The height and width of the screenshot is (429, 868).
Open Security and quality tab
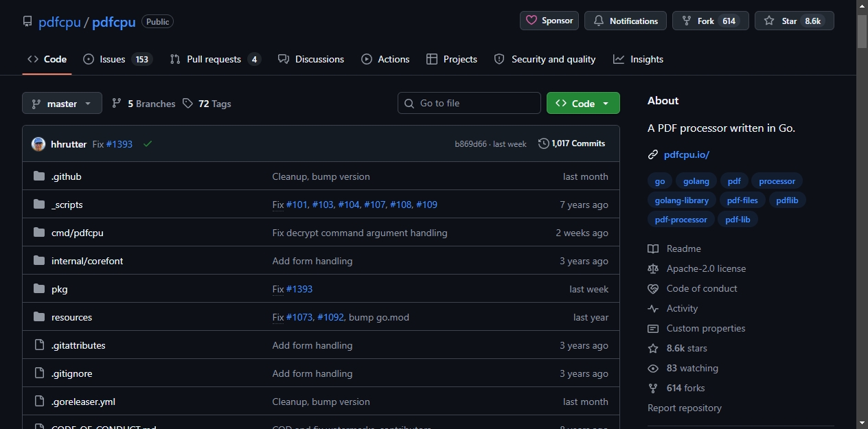545,59
